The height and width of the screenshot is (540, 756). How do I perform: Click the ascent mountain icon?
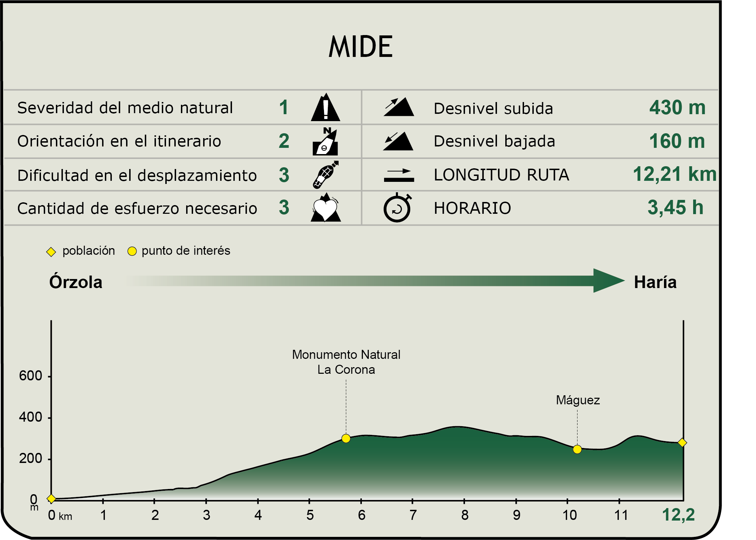(399, 107)
